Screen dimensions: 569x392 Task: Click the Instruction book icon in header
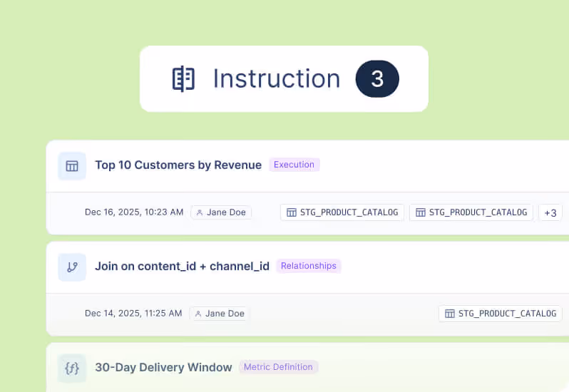coord(183,78)
